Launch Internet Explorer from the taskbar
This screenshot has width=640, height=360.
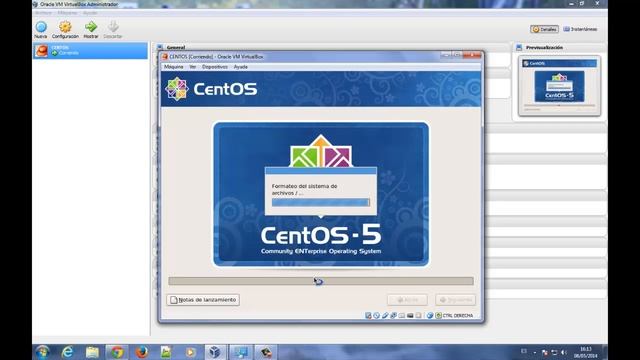tap(67, 352)
